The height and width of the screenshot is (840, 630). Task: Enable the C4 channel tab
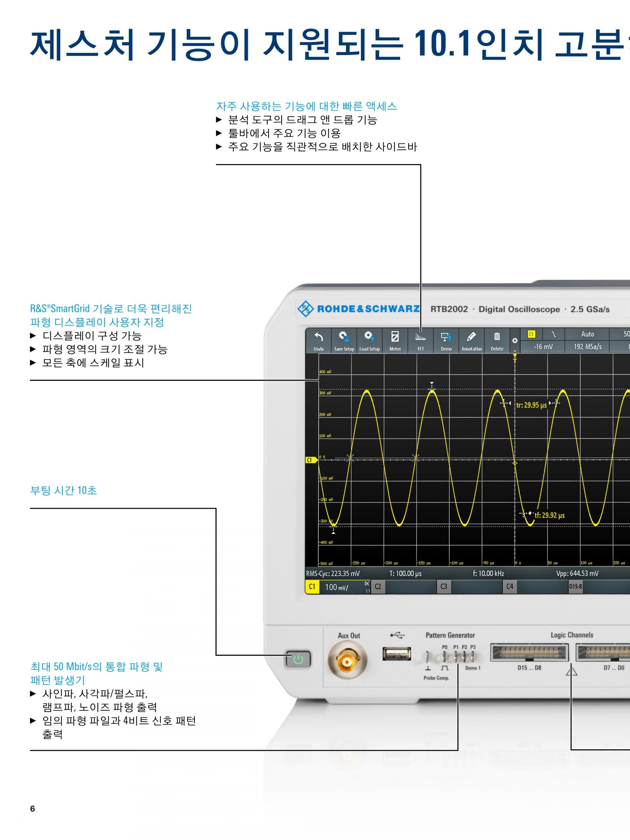point(510,587)
